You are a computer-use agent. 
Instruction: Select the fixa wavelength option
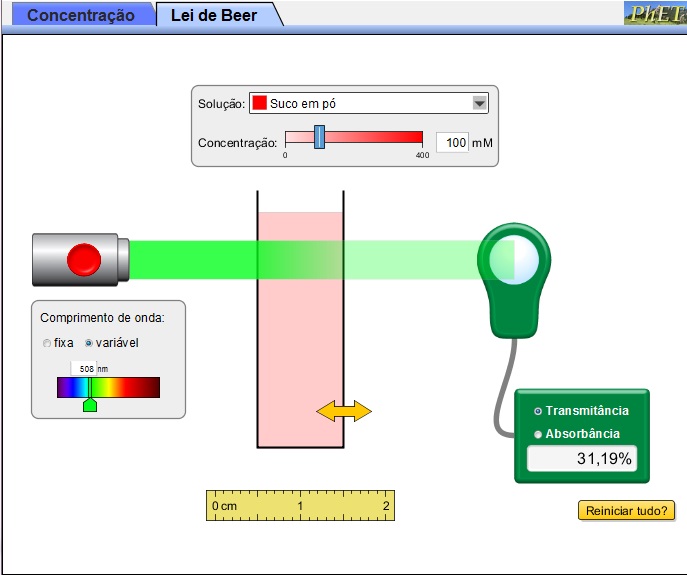tap(47, 343)
